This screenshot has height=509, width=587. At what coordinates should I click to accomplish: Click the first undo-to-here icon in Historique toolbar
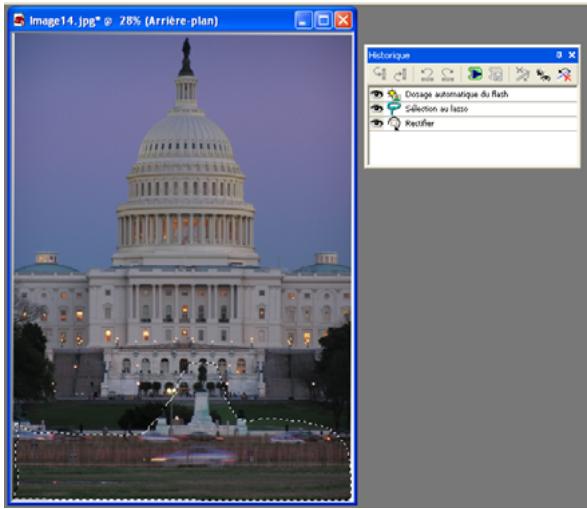[379, 74]
